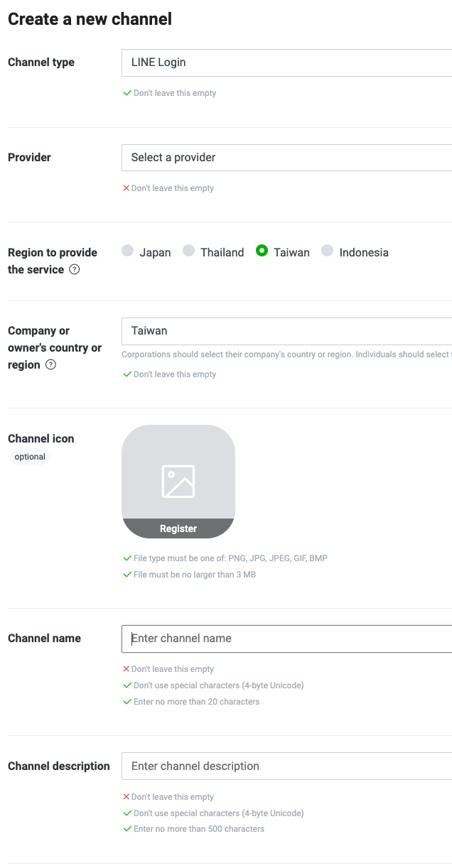The image size is (452, 868).
Task: Click green checkmark next to file type requirement
Action: (127, 558)
